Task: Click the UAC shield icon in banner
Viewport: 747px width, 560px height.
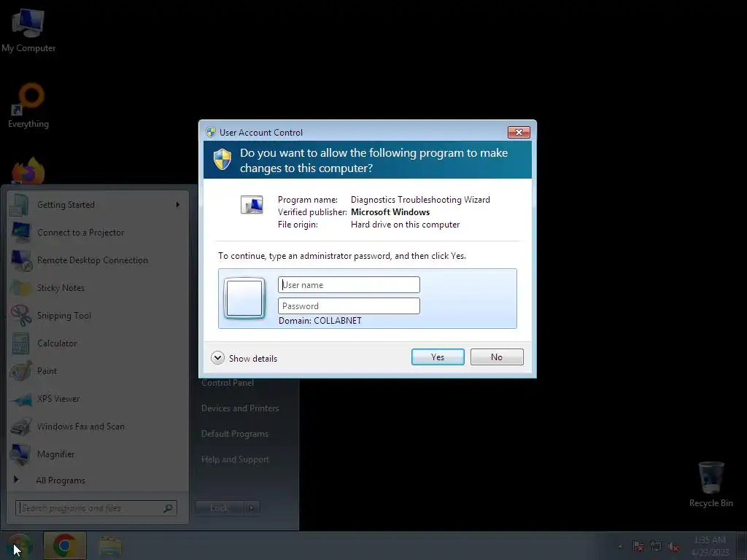Action: [222, 160]
